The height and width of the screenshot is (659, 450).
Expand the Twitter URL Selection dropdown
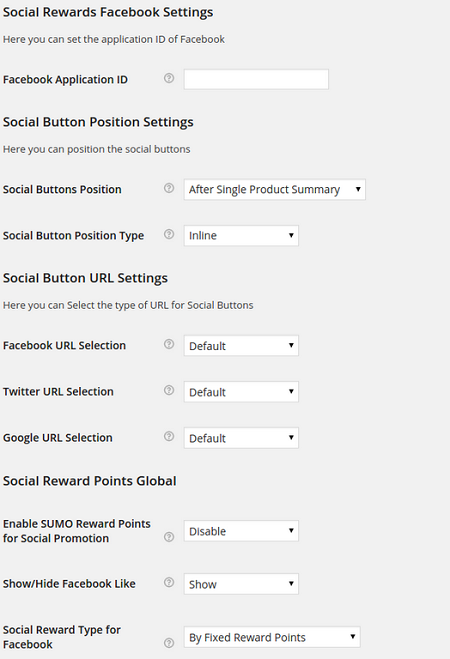[241, 392]
